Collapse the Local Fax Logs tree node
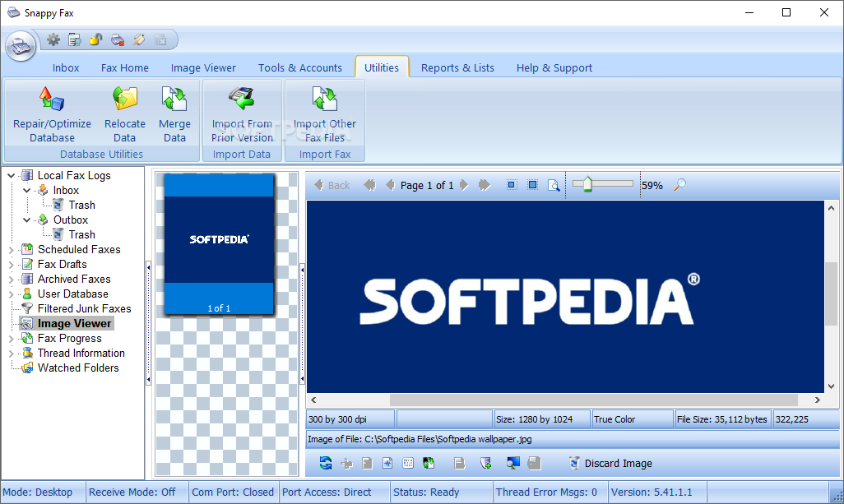 click(x=11, y=175)
